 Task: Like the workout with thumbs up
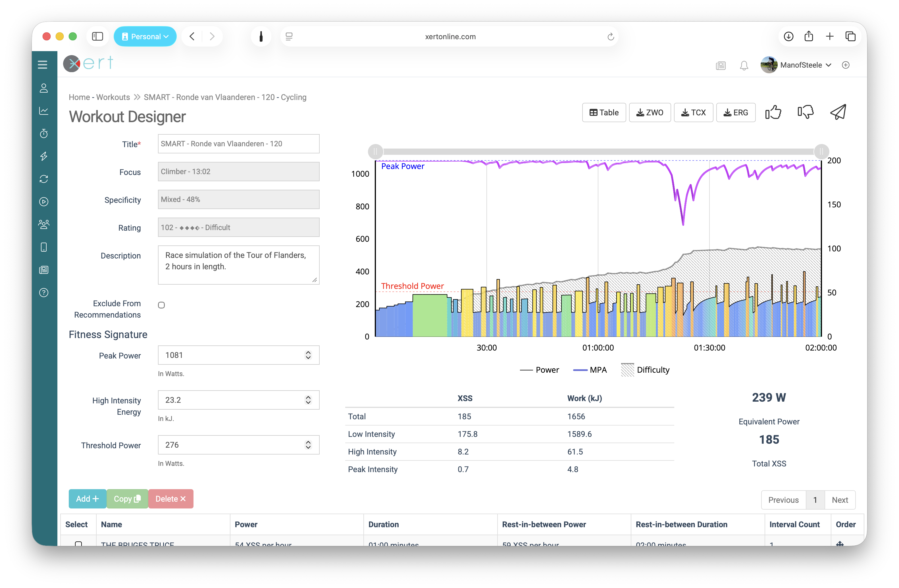point(773,112)
